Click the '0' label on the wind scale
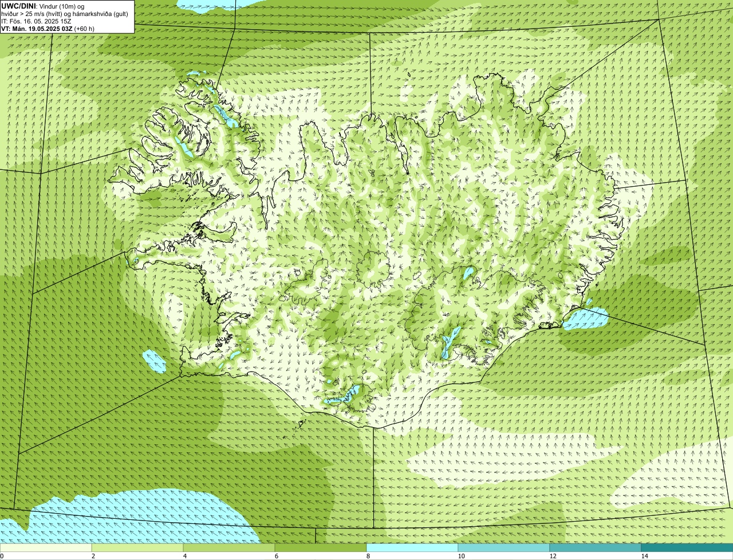 click(2, 556)
